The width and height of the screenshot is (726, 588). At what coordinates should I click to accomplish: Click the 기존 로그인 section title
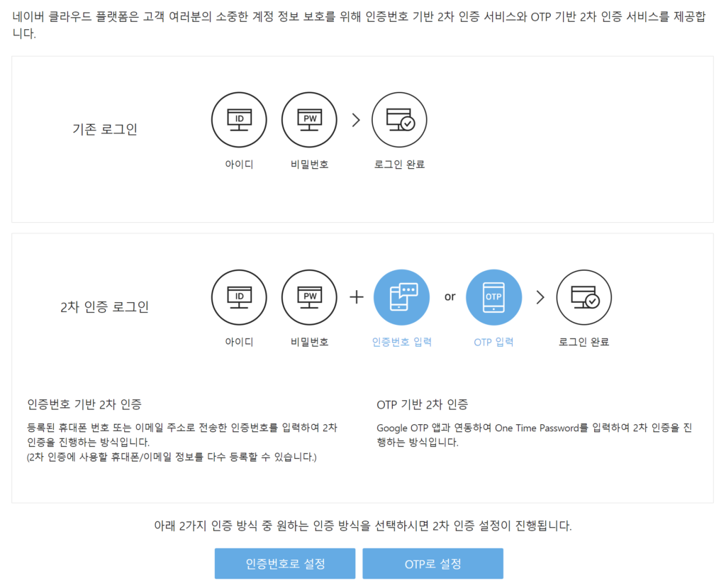click(x=105, y=129)
